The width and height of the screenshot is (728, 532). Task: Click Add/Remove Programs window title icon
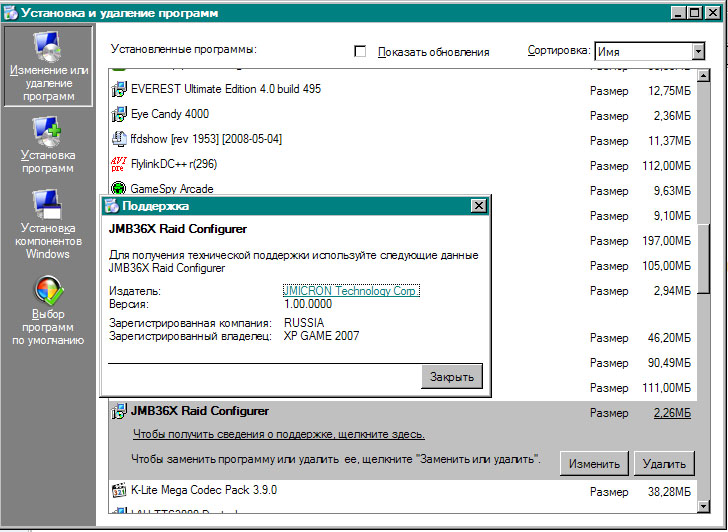pyautogui.click(x=10, y=13)
